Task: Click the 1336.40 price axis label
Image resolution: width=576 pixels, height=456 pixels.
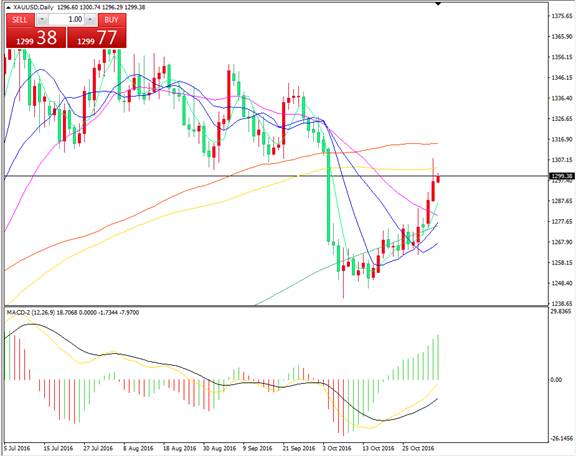Action: (562, 98)
